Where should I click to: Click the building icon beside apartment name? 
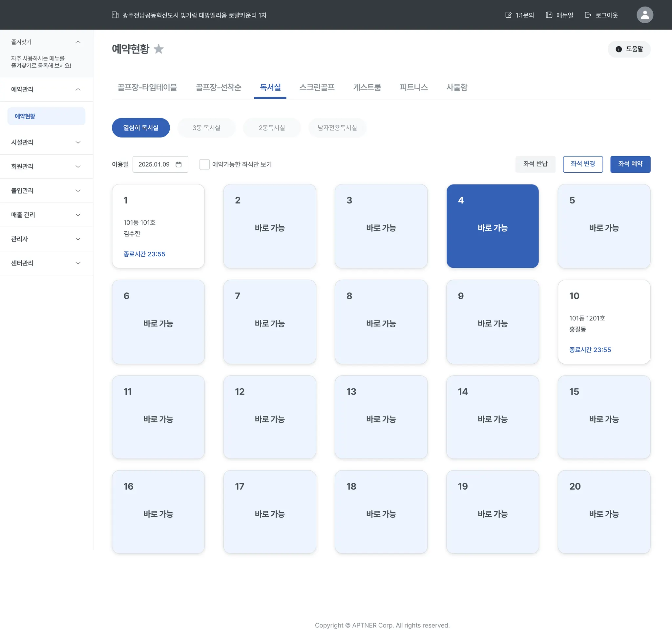click(x=115, y=15)
